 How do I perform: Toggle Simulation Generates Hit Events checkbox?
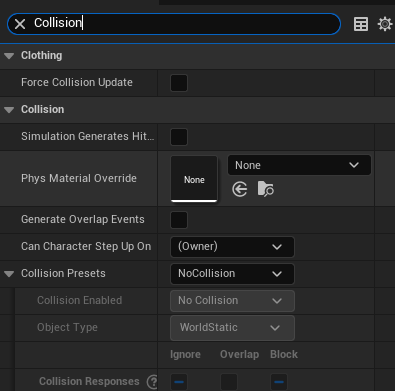pos(179,137)
